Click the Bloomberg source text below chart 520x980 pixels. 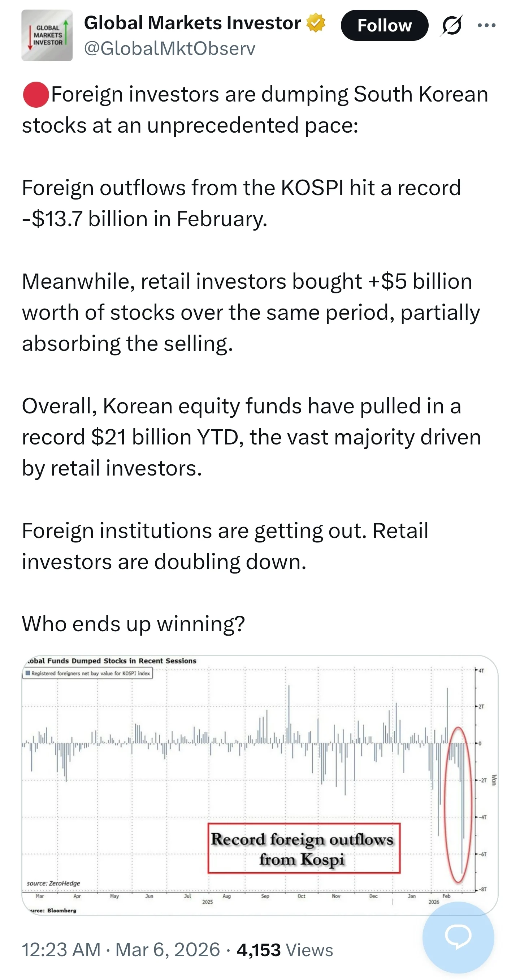(61, 910)
